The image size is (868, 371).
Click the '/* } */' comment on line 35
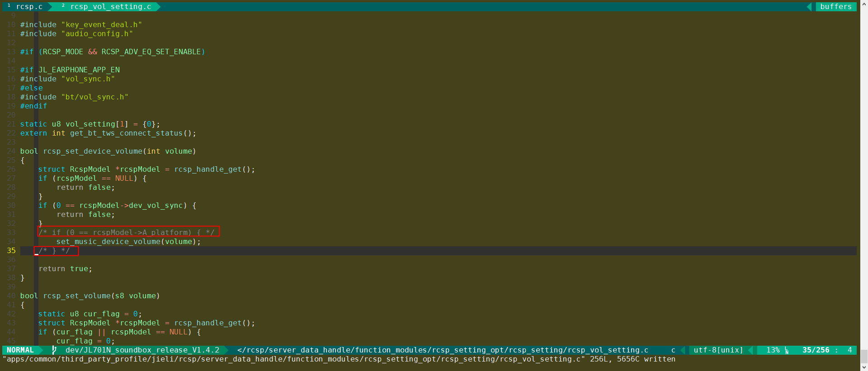tap(54, 251)
